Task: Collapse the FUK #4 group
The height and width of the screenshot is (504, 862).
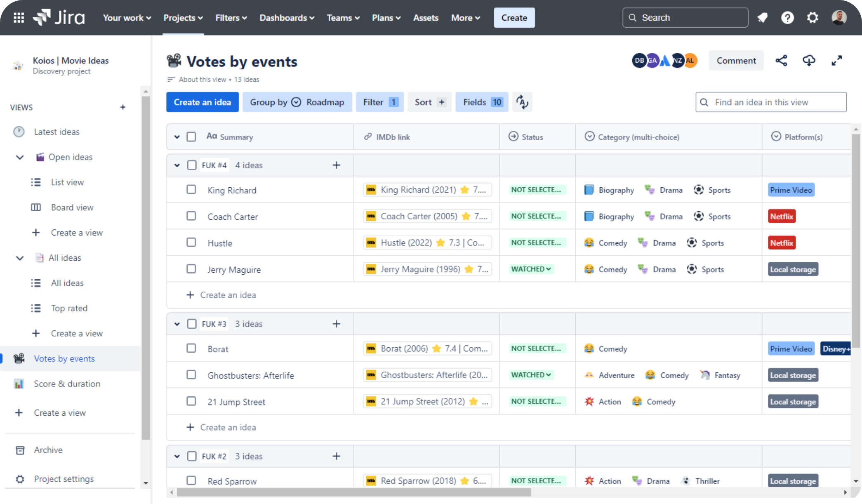Action: [x=177, y=165]
